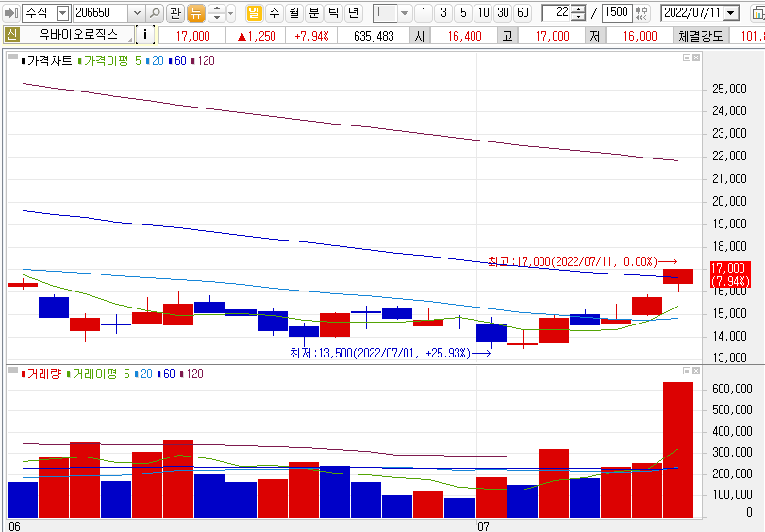The height and width of the screenshot is (532, 765).
Task: Click the low price 16,000 value
Action: pos(640,36)
